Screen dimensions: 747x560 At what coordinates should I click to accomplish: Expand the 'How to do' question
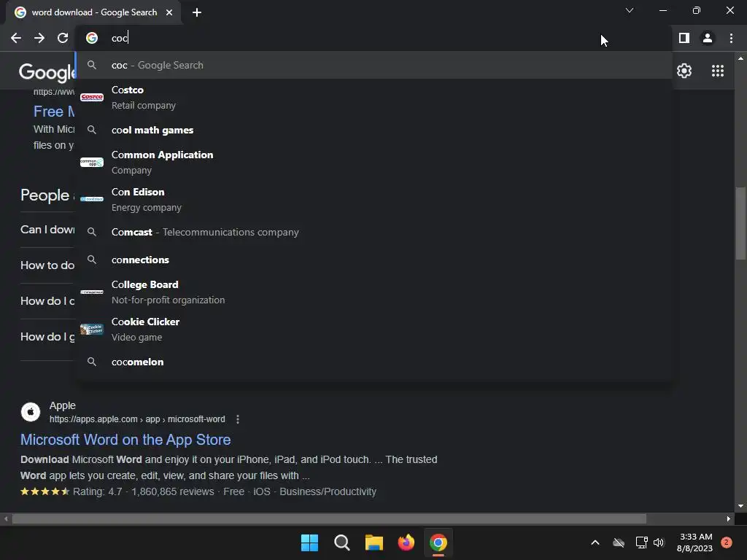[47, 265]
